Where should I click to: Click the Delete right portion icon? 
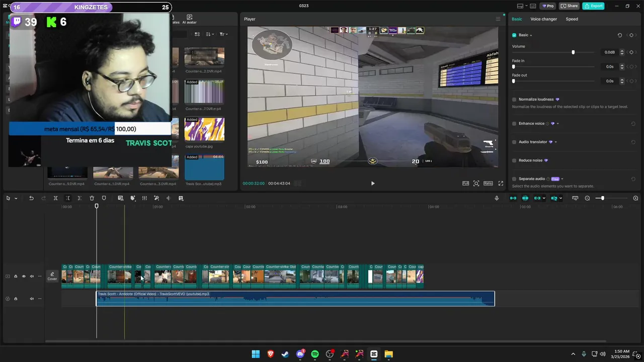(79, 198)
